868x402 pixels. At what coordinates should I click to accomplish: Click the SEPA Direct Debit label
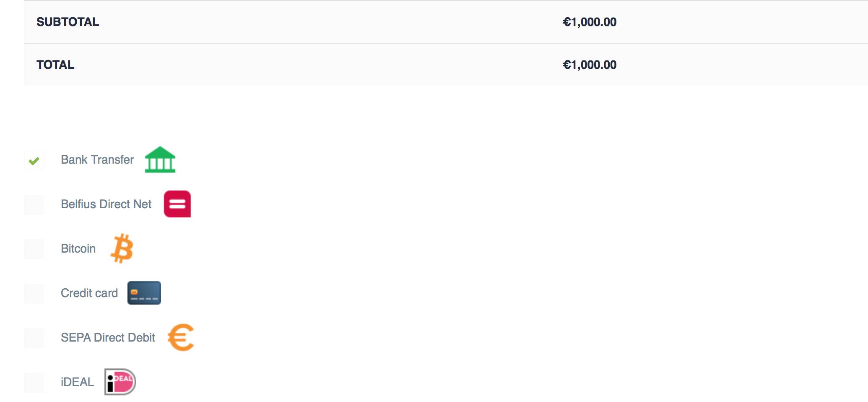(x=108, y=338)
